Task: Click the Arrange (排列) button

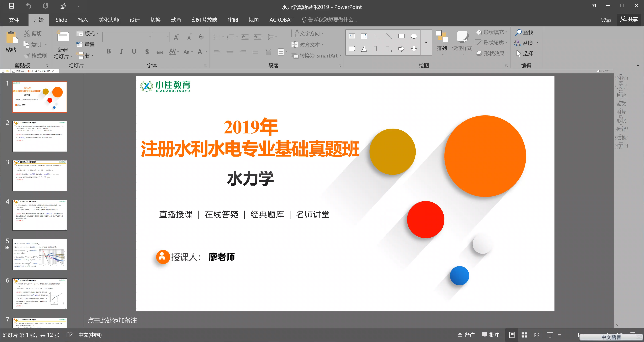Action: pos(442,41)
